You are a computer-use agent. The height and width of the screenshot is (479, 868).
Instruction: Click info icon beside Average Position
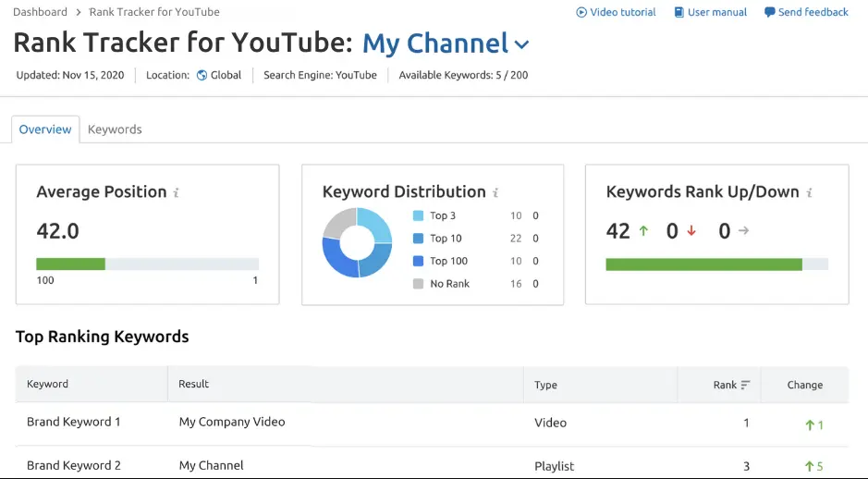click(x=177, y=193)
